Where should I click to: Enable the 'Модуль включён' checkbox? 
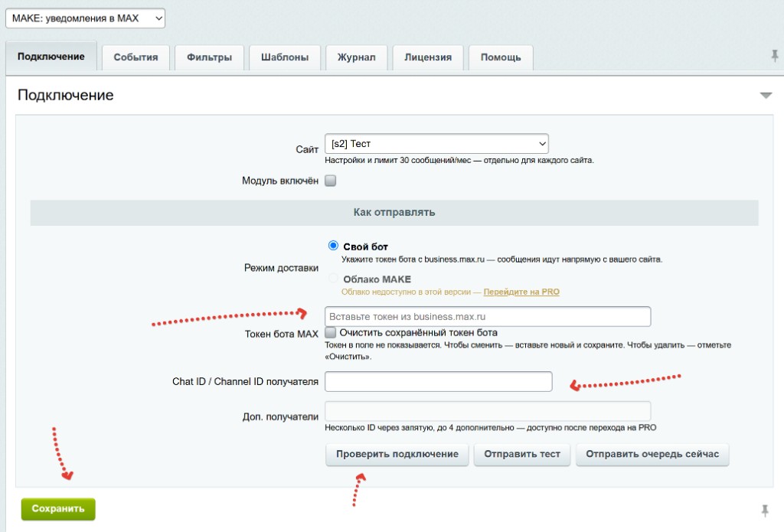[330, 181]
